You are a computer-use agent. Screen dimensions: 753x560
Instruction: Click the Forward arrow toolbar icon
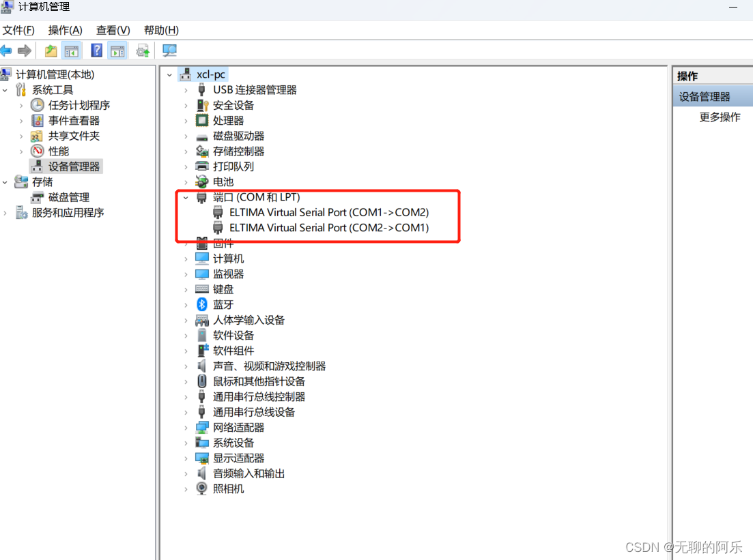(x=25, y=50)
